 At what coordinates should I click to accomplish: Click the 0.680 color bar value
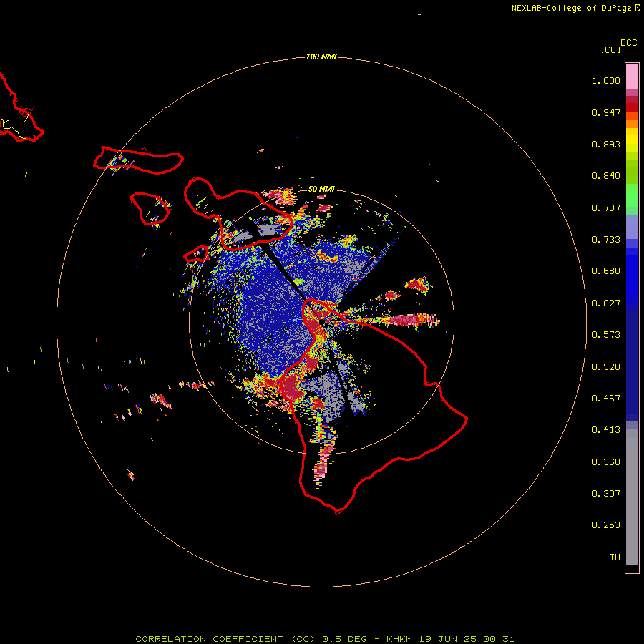(606, 271)
